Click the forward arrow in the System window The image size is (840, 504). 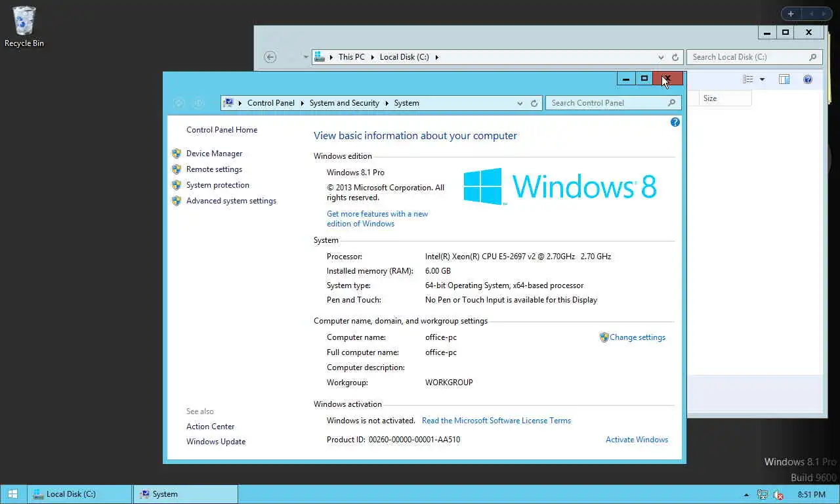[199, 103]
